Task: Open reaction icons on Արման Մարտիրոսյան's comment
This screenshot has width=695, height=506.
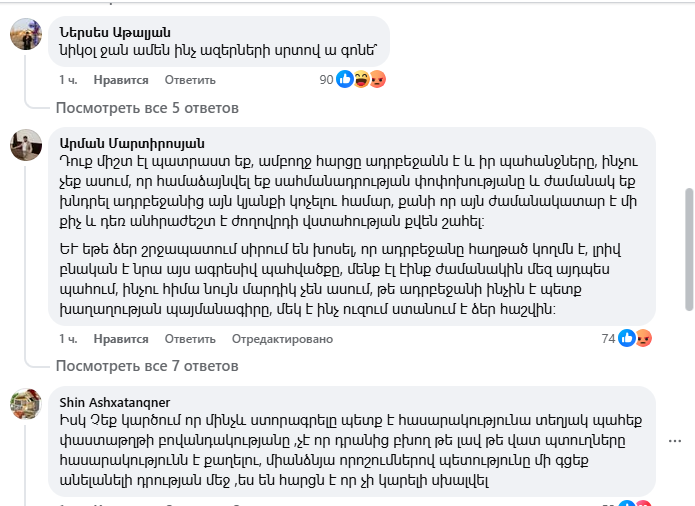Action: click(634, 338)
